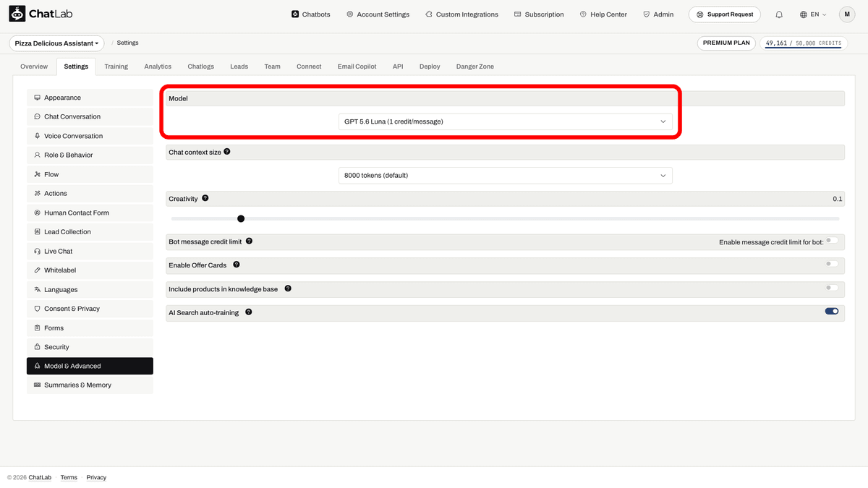Open the Connect tab
Screen dimensions: 868x488
(x=309, y=67)
